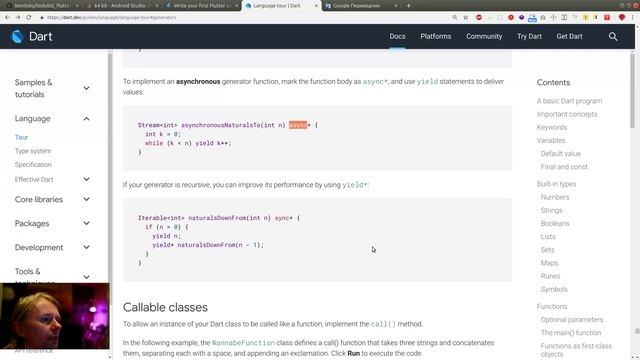Jump to Maps in Contents
The height and width of the screenshot is (360, 640).
coord(549,263)
